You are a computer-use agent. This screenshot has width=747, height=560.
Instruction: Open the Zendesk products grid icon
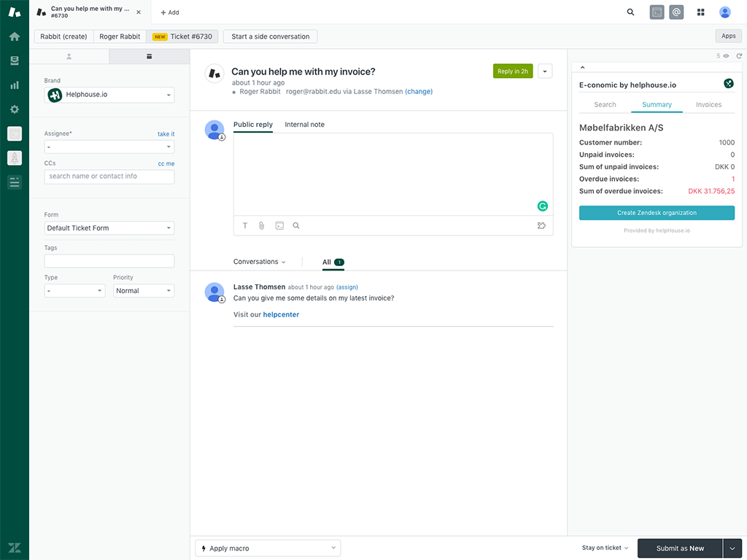pyautogui.click(x=700, y=12)
